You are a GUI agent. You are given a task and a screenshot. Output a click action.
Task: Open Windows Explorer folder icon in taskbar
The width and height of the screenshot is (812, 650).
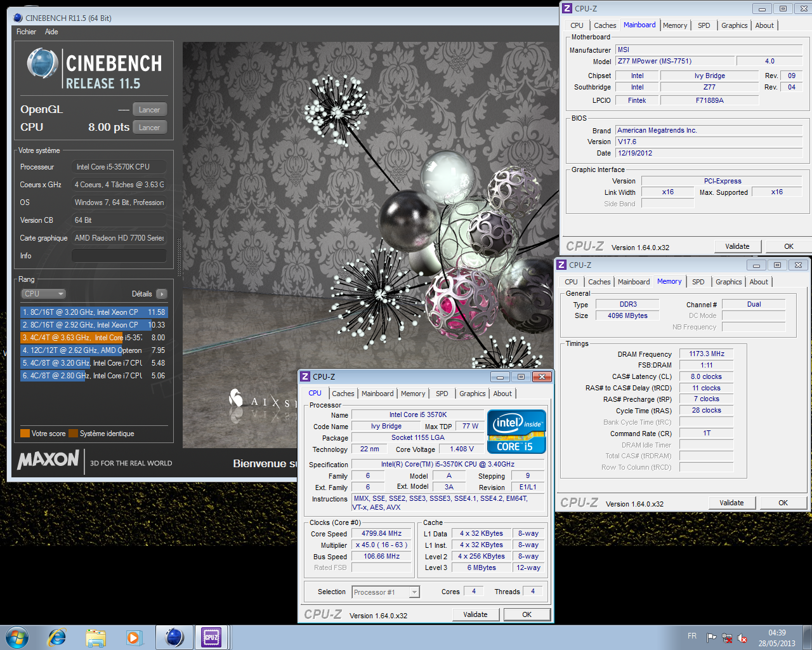pyautogui.click(x=96, y=637)
